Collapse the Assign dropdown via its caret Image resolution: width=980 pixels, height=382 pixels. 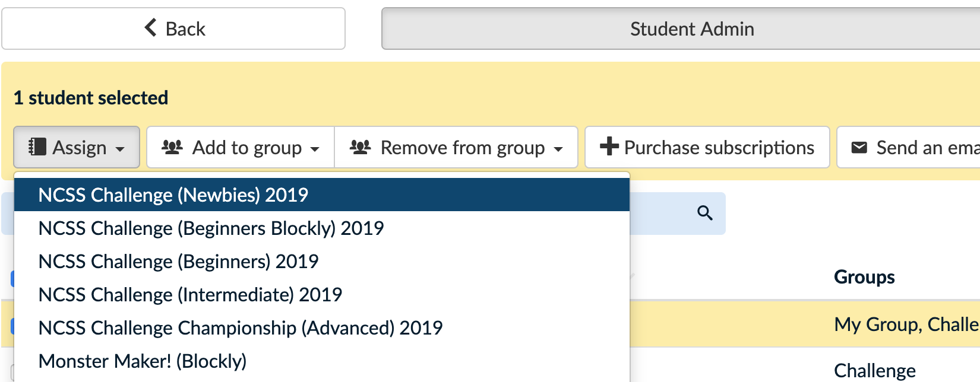120,149
